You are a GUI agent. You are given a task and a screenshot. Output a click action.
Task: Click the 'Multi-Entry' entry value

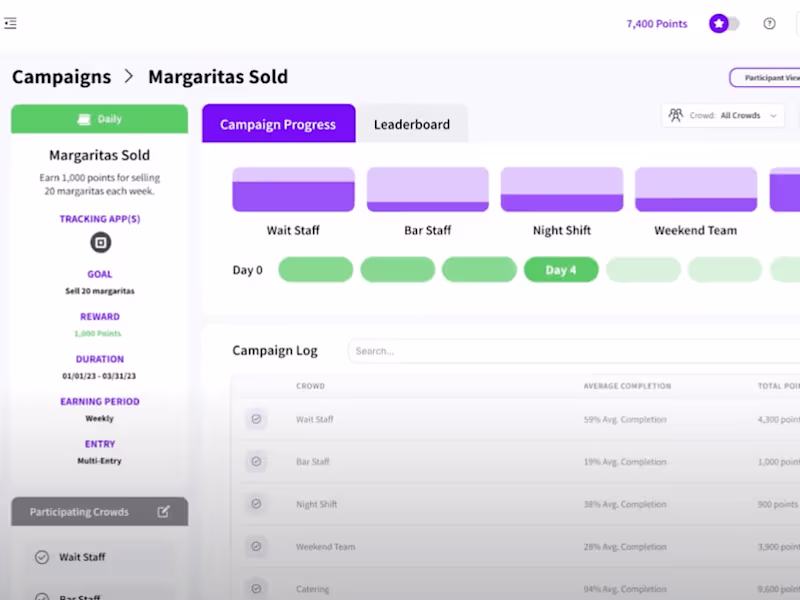99,461
